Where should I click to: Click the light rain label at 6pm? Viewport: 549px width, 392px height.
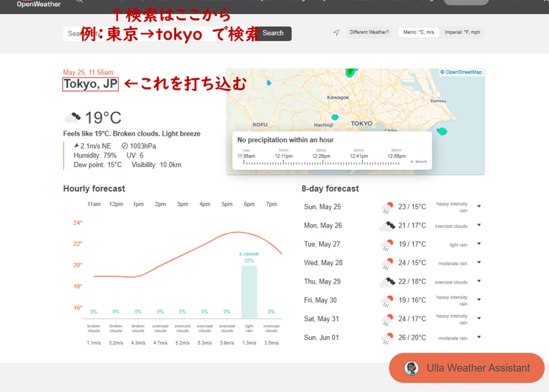point(249,329)
